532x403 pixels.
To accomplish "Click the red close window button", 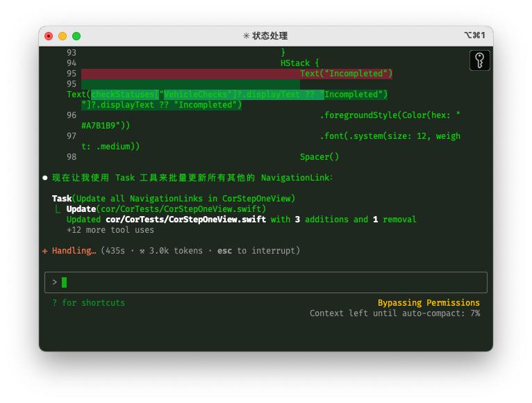I will tap(49, 36).
